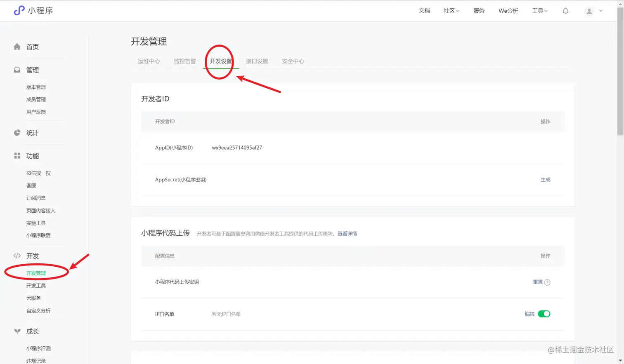This screenshot has width=624, height=364.
Task: Expand the 社区 dropdown menu
Action: (451, 11)
